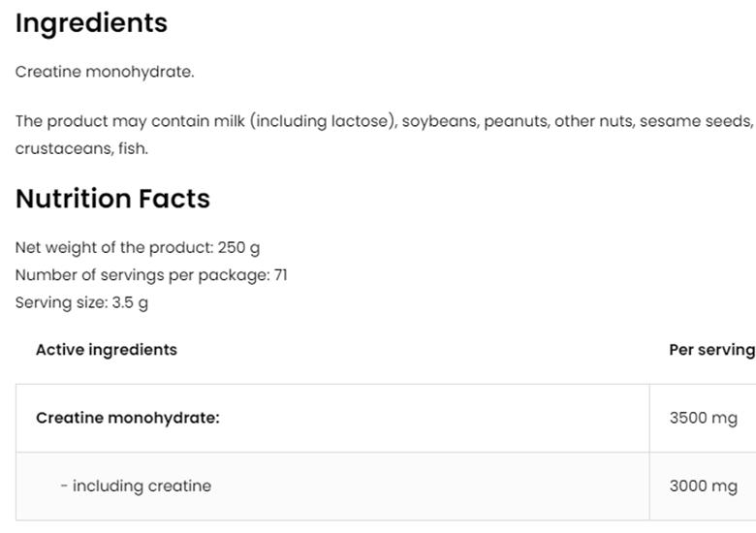756x533 pixels.
Task: Click the 'Active ingredients' column header
Action: click(107, 350)
